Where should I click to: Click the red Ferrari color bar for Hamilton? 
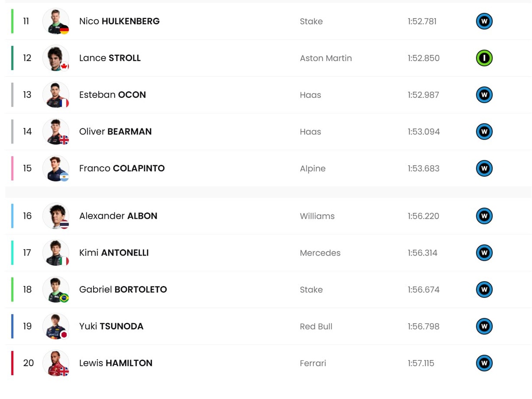(12, 363)
